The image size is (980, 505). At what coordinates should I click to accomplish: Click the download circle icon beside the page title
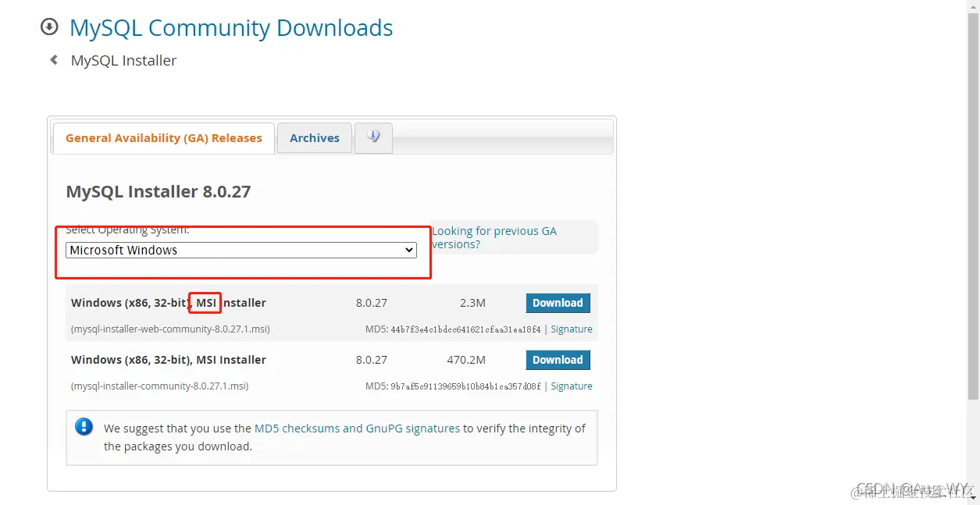tap(49, 27)
